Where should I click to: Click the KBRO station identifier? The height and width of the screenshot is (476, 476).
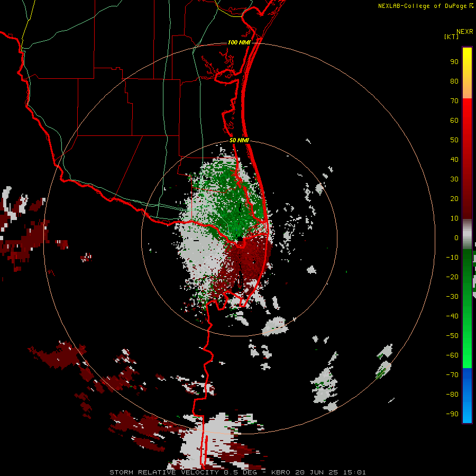coord(281,472)
